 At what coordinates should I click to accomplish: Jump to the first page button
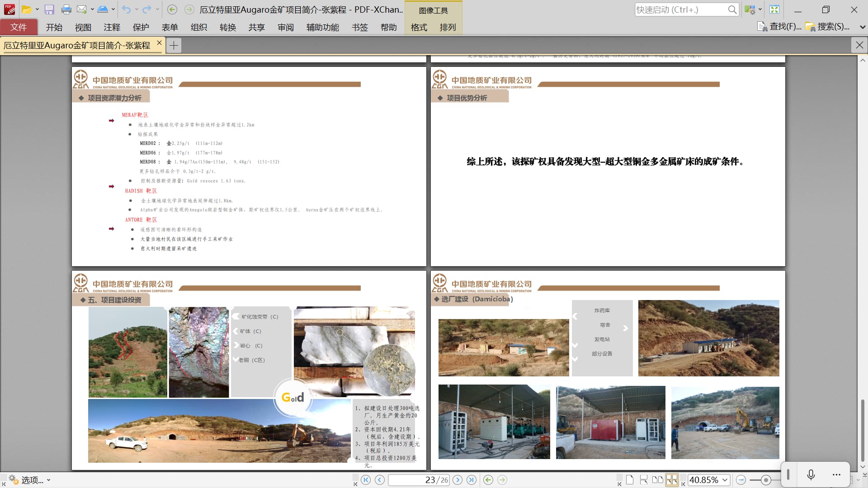(x=366, y=480)
